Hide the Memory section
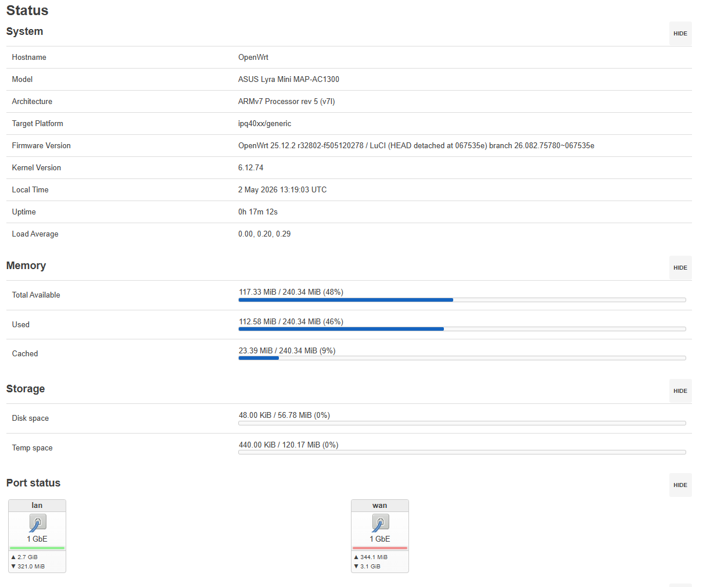The image size is (728, 587). coord(680,268)
